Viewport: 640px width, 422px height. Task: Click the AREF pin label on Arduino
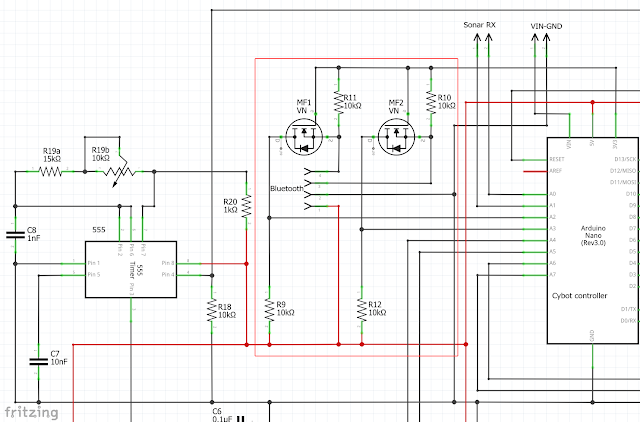click(x=556, y=171)
